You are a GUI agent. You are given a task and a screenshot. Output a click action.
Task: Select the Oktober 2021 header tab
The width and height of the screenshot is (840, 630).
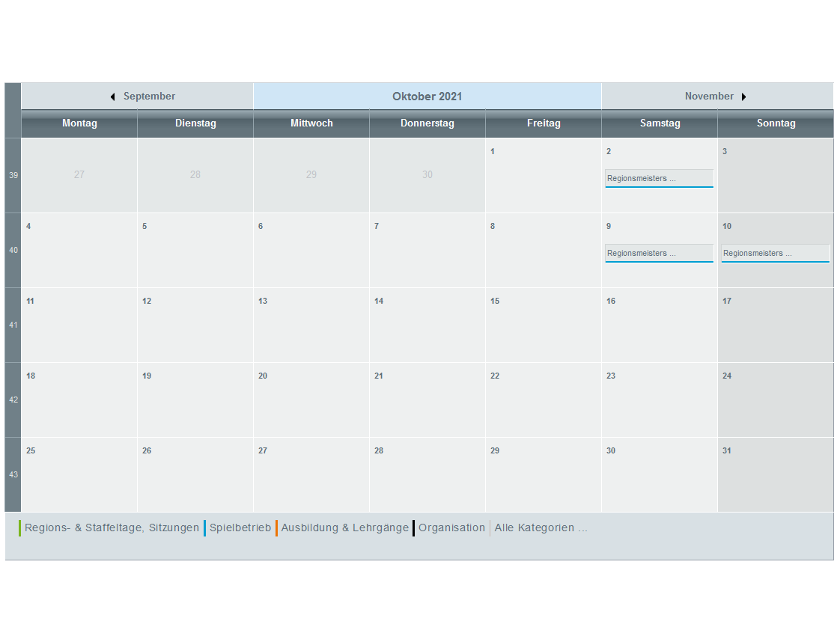pos(427,97)
